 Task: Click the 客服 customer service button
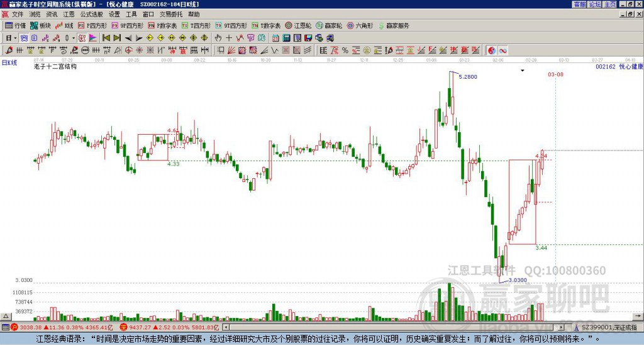tap(579, 4)
